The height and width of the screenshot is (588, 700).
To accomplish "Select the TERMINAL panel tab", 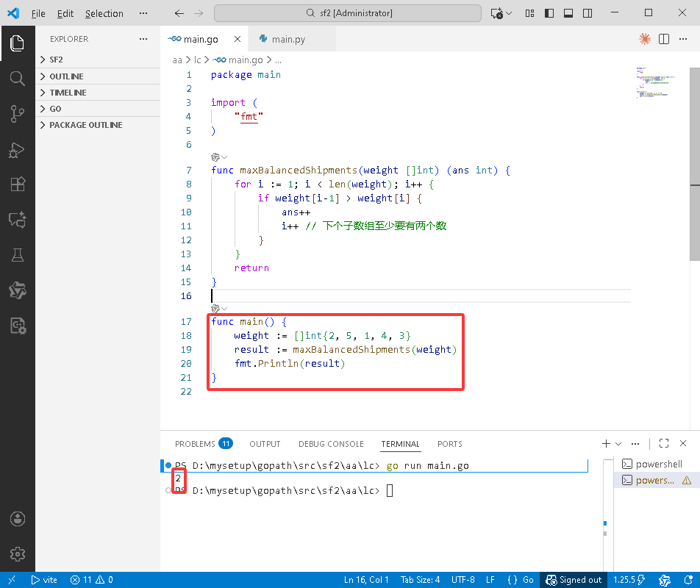I will [400, 444].
